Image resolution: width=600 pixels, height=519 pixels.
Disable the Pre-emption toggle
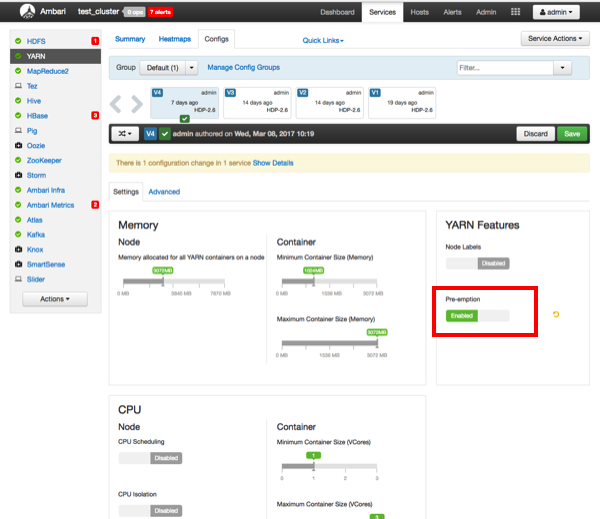pos(477,316)
